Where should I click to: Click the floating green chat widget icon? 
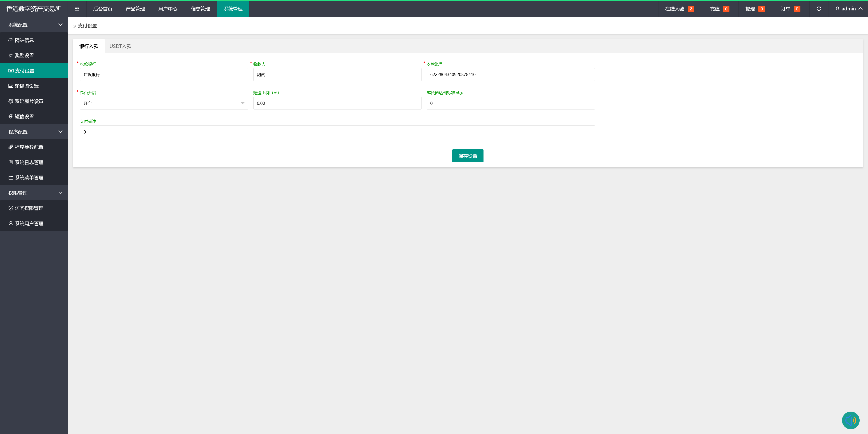coord(850,420)
